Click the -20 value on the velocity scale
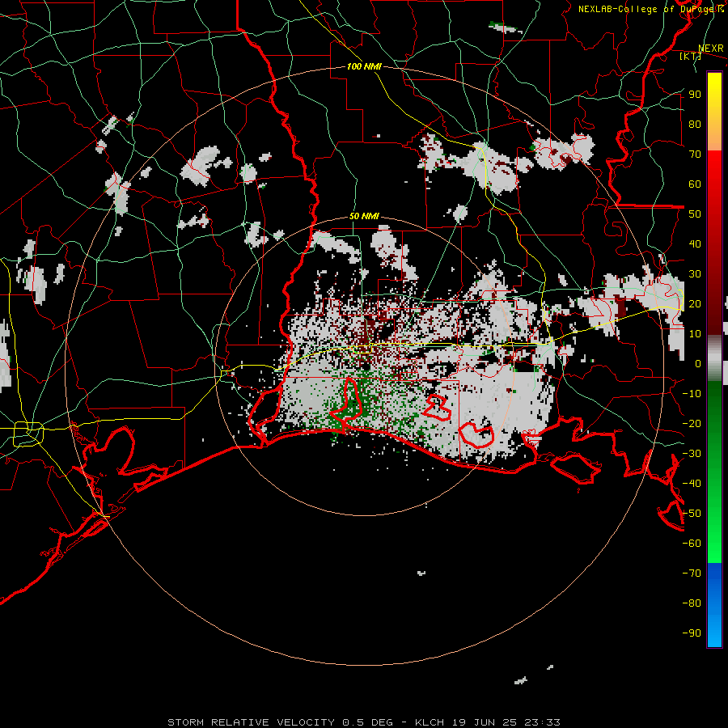This screenshot has height=728, width=728. (692, 423)
